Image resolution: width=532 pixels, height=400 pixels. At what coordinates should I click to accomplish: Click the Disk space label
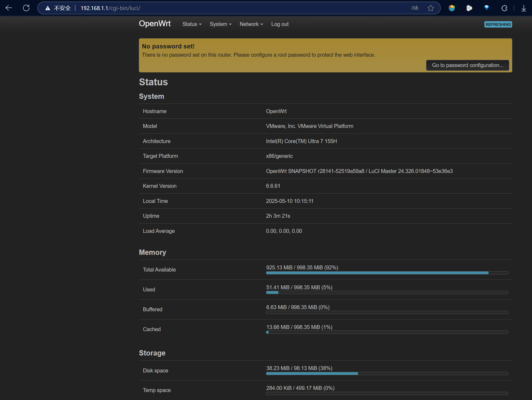point(156,371)
